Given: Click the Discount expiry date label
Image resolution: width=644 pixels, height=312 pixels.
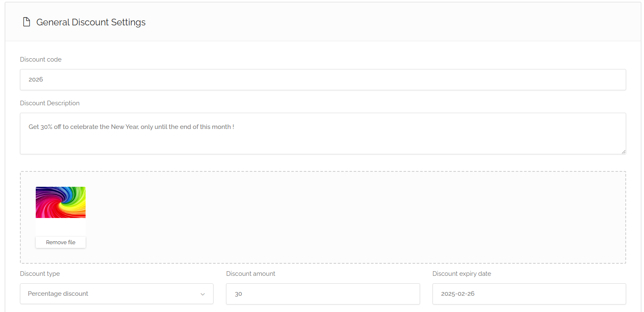Looking at the screenshot, I should [x=462, y=274].
